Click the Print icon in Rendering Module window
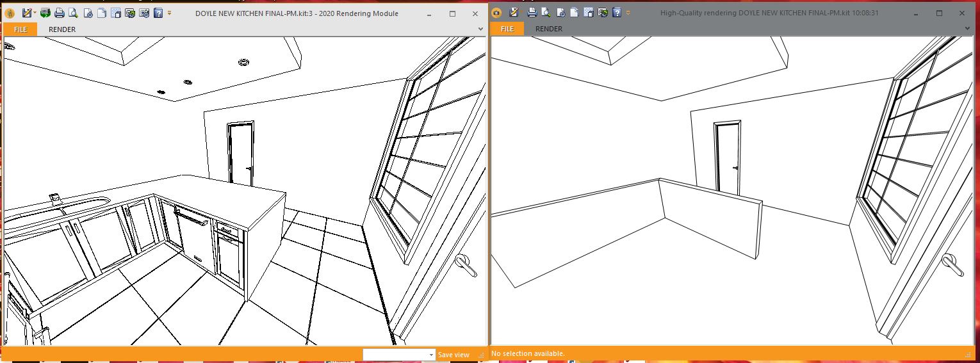The height and width of the screenshot is (363, 980). (x=59, y=13)
